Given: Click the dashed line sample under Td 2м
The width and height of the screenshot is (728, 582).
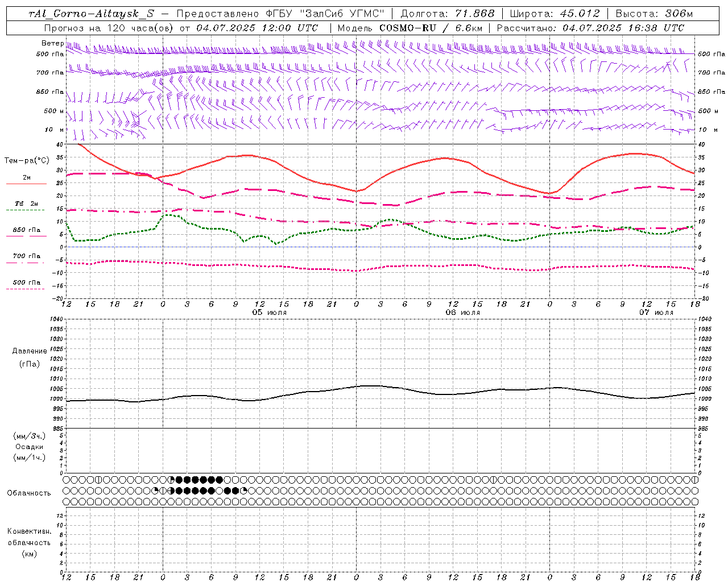Looking at the screenshot, I should [x=25, y=210].
